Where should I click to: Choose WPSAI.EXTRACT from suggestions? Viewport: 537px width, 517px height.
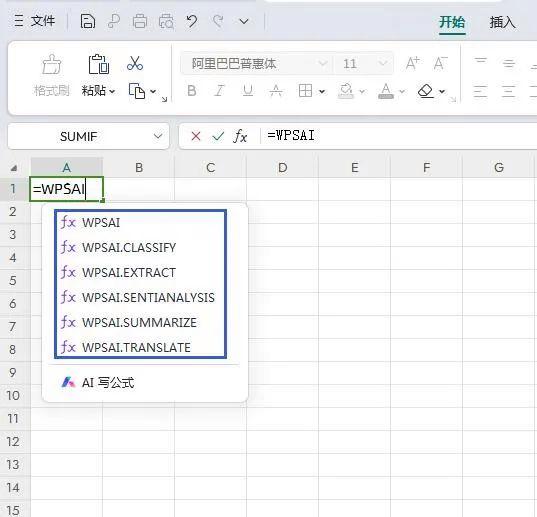(140, 273)
